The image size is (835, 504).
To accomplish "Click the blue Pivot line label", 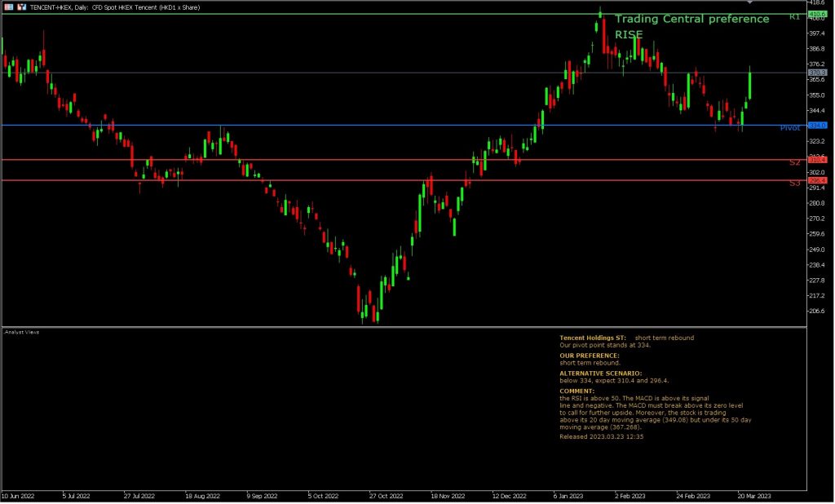I will (790, 128).
